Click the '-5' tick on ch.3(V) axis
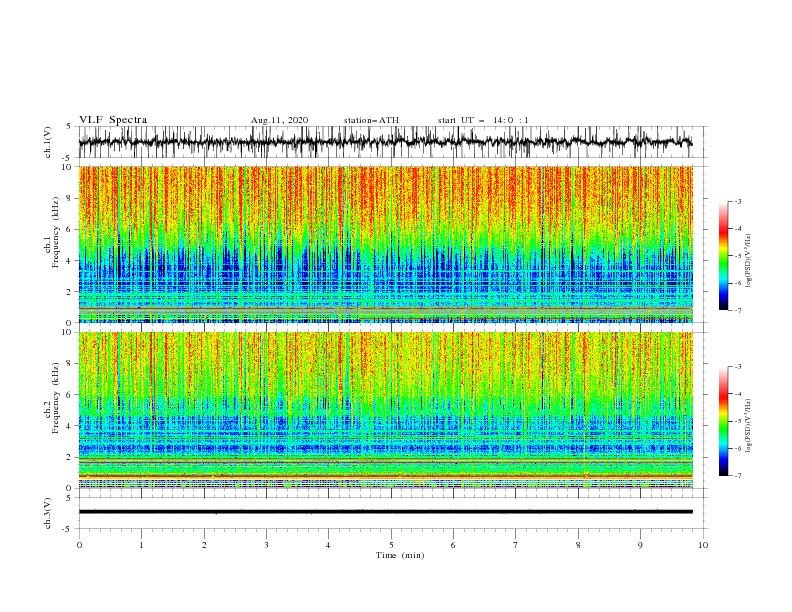 [68, 529]
